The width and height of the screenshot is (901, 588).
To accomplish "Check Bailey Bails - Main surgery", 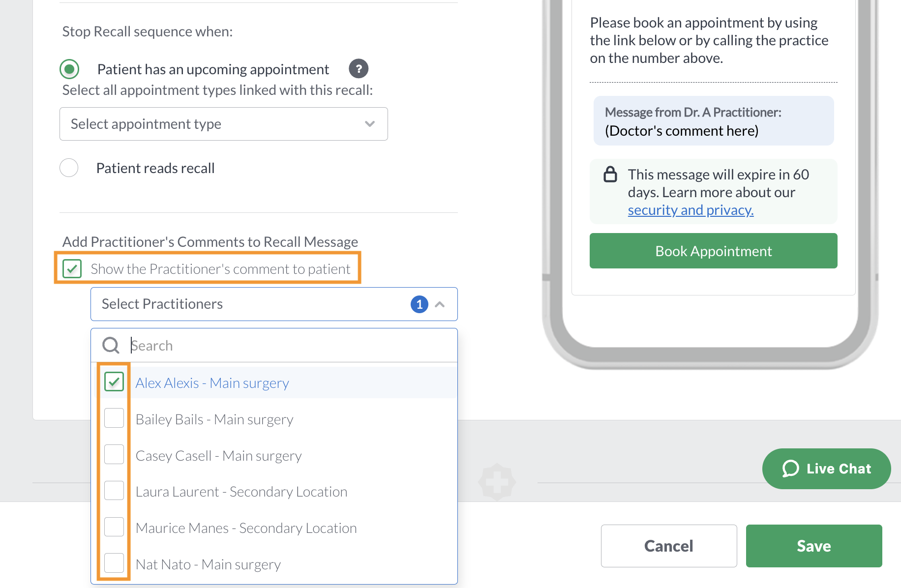I will [x=114, y=418].
